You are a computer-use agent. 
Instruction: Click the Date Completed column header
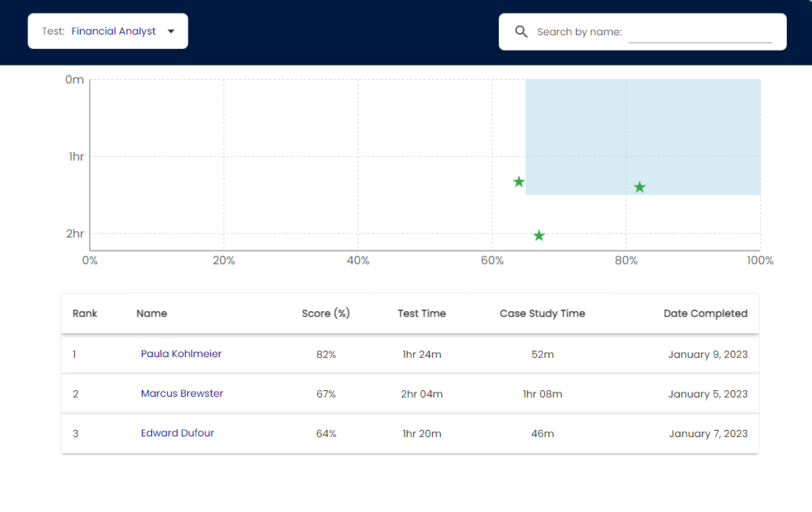(705, 313)
